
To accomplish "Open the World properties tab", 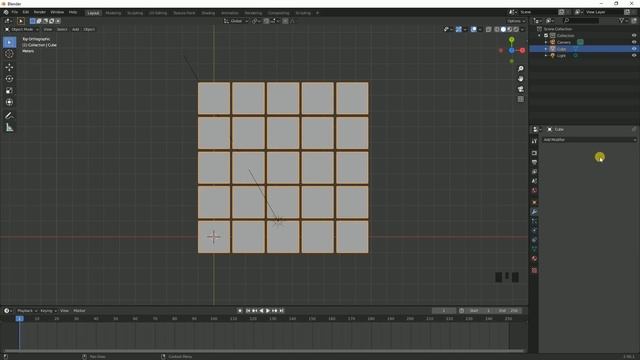I will pos(534,191).
